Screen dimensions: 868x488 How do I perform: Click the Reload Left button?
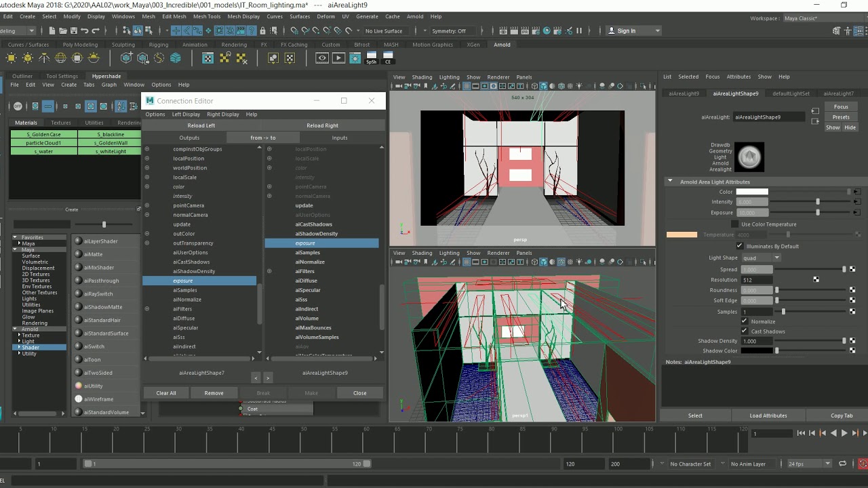pyautogui.click(x=201, y=125)
